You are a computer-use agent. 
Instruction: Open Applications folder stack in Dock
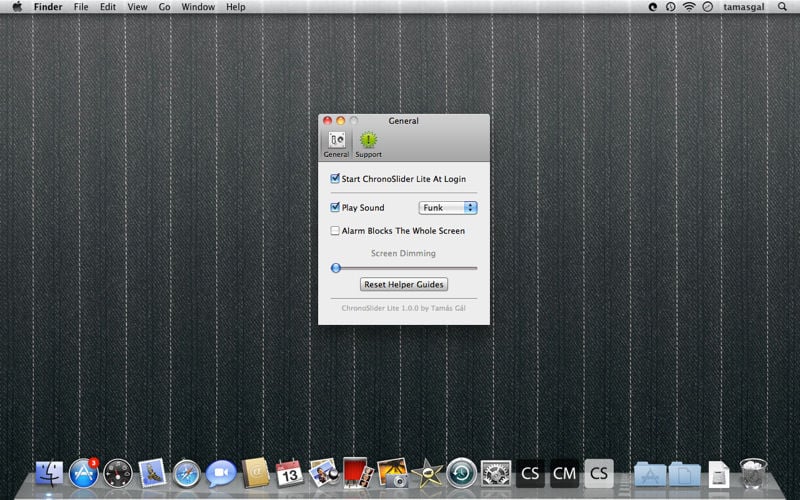coord(650,474)
